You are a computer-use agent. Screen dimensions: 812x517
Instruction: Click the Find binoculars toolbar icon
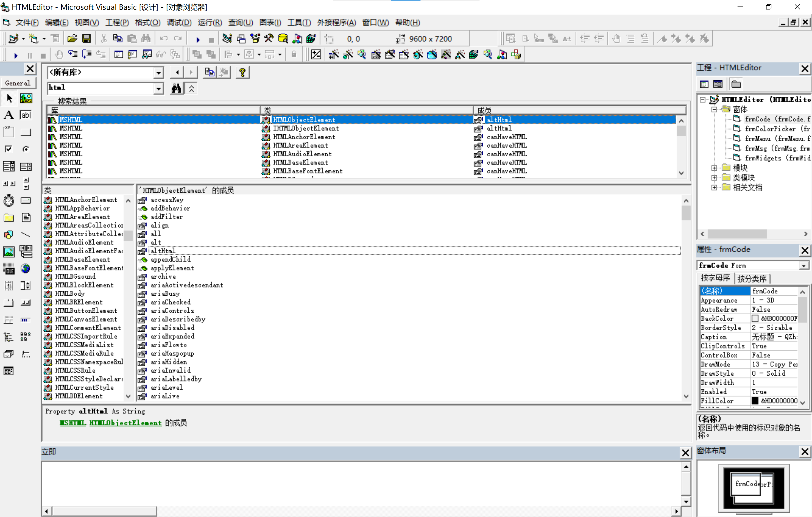[x=146, y=39]
